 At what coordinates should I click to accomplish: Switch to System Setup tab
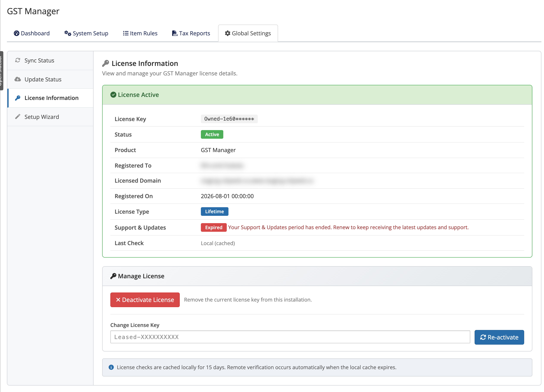[x=86, y=33]
